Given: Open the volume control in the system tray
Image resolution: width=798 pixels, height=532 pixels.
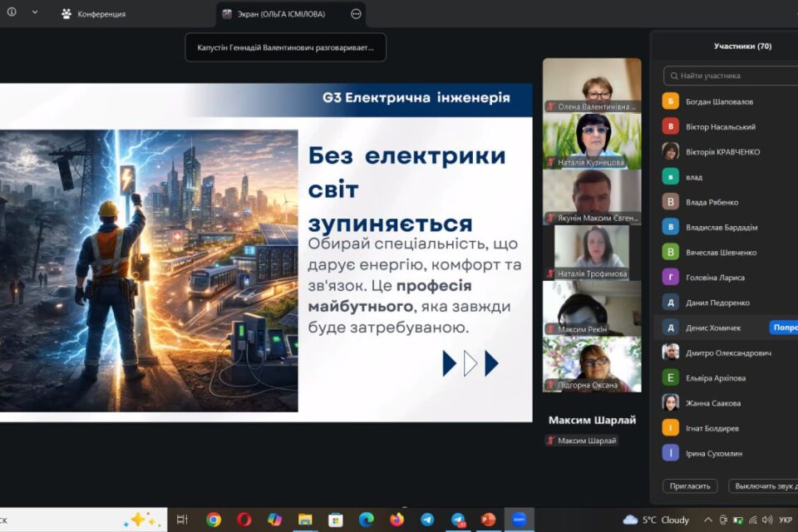Looking at the screenshot, I should point(767,520).
